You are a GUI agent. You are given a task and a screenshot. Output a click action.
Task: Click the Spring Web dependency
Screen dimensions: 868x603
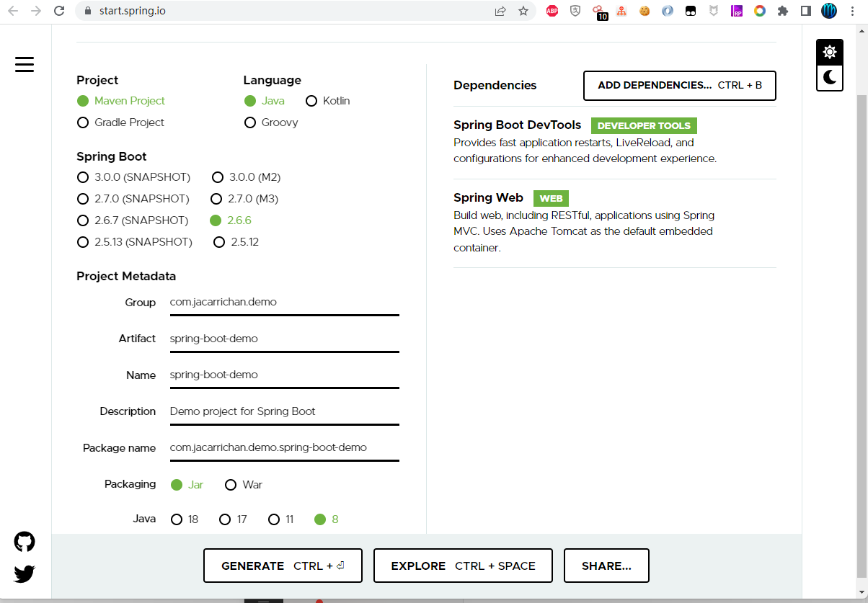(x=614, y=223)
